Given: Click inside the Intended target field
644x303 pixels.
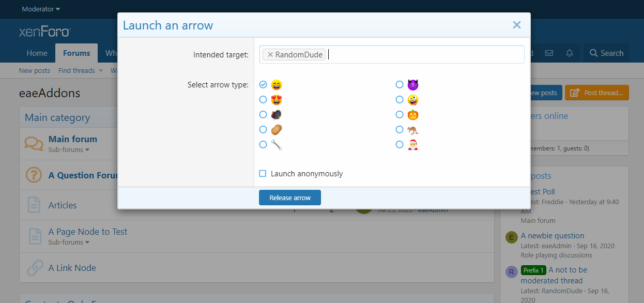Looking at the screenshot, I should 424,55.
